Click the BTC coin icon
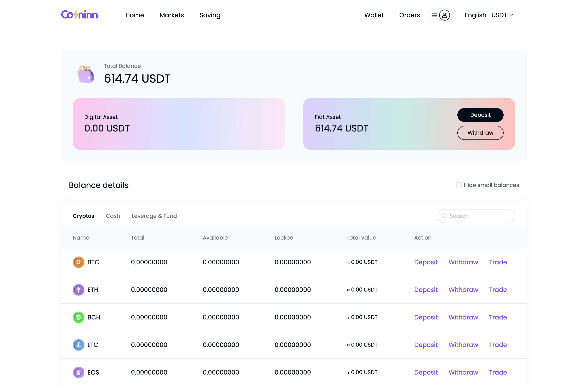The image size is (588, 386). 78,262
